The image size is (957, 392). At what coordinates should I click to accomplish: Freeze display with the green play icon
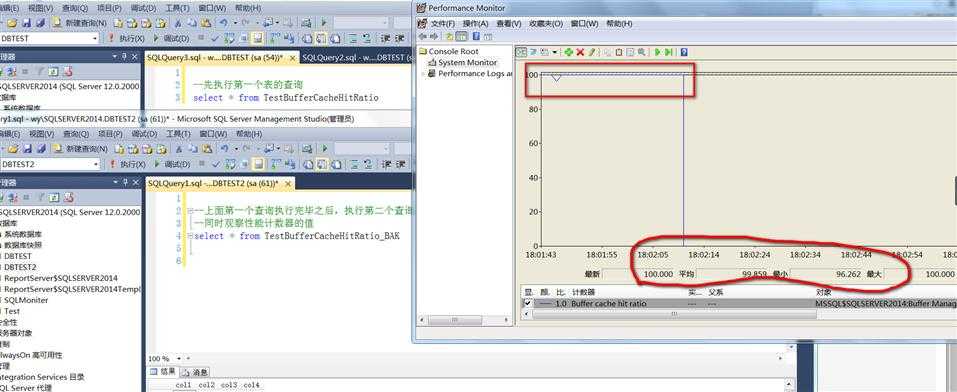[658, 53]
